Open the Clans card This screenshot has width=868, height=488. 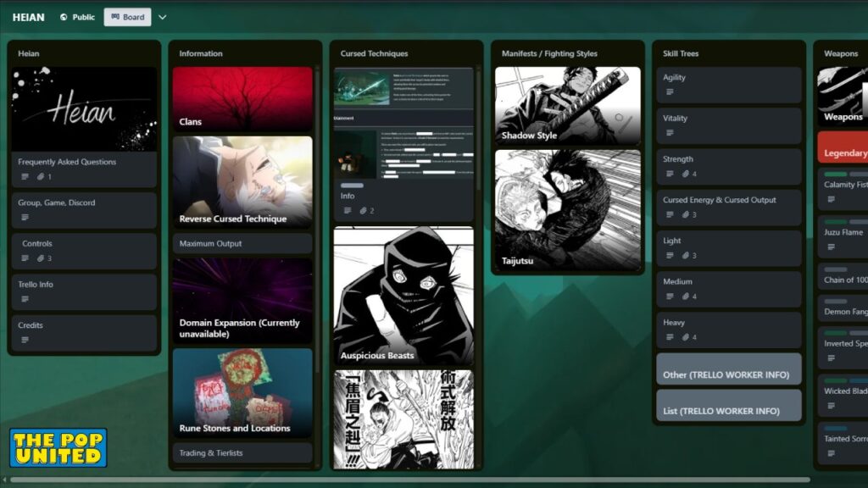click(x=242, y=99)
